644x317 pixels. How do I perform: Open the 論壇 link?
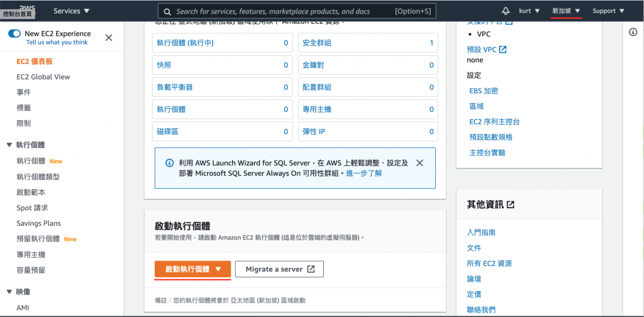click(474, 279)
